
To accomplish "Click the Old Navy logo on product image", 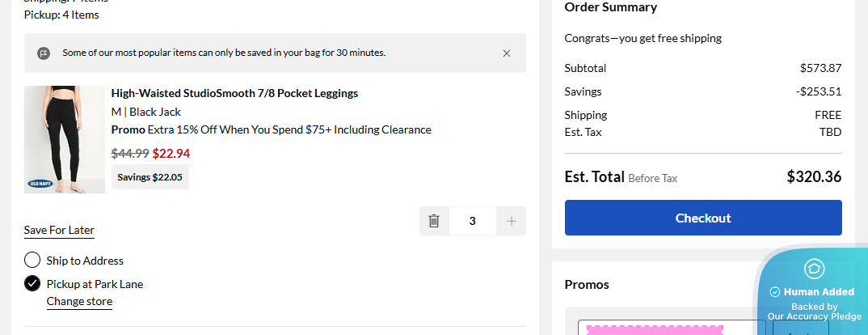I will [x=40, y=184].
